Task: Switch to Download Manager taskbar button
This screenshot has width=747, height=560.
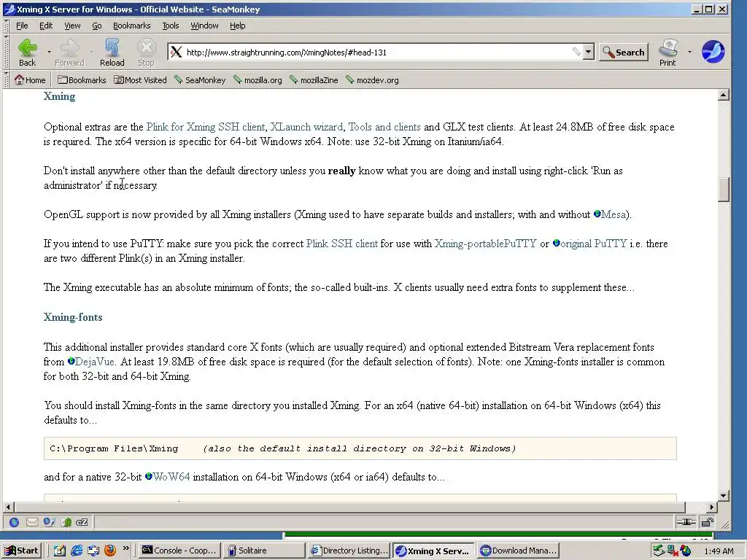Action: 517,551
